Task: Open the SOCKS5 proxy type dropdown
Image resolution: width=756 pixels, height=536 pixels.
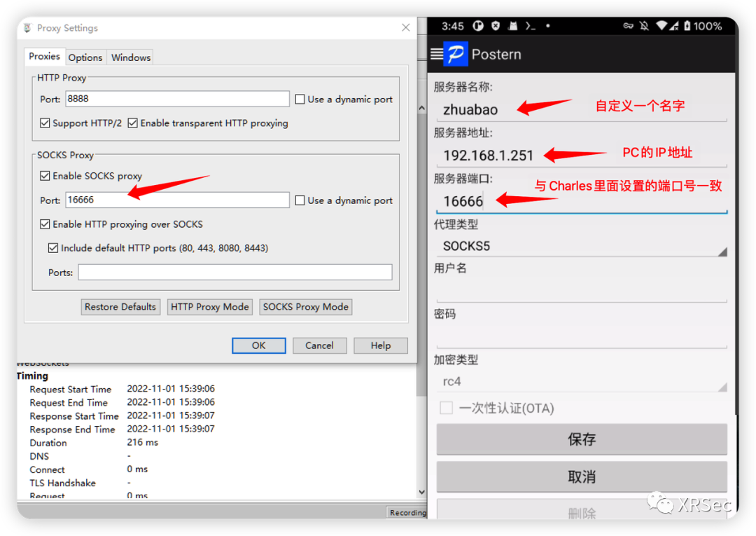Action: pos(582,247)
